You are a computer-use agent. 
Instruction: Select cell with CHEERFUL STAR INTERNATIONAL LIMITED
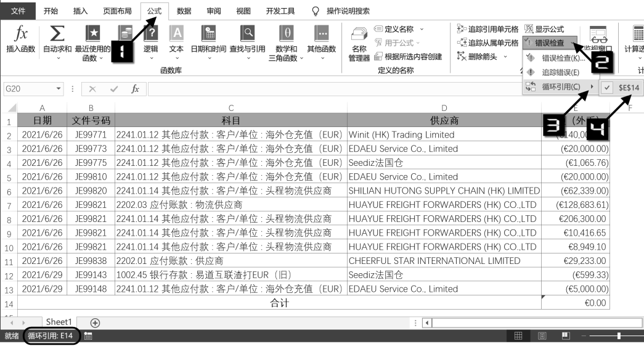pos(444,261)
